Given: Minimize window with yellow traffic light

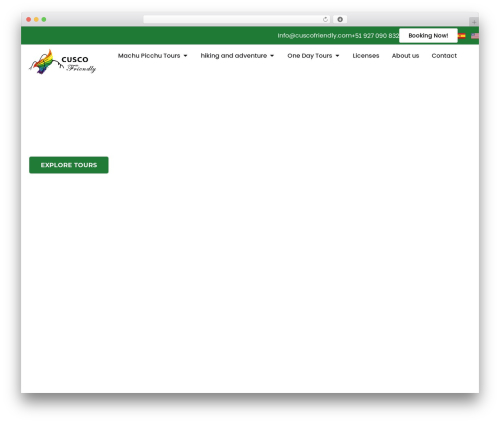Looking at the screenshot, I should pos(36,19).
